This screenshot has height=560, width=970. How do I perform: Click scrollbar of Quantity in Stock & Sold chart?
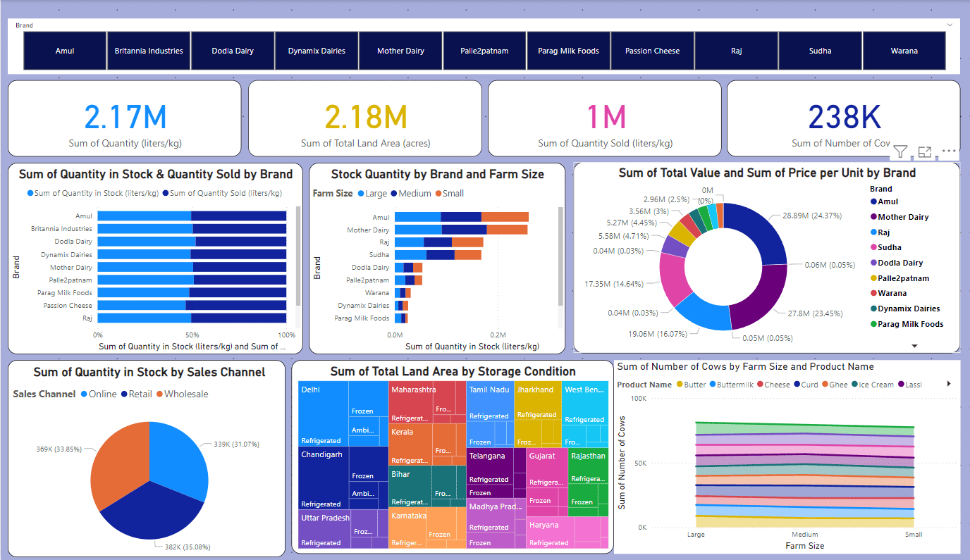(298, 256)
